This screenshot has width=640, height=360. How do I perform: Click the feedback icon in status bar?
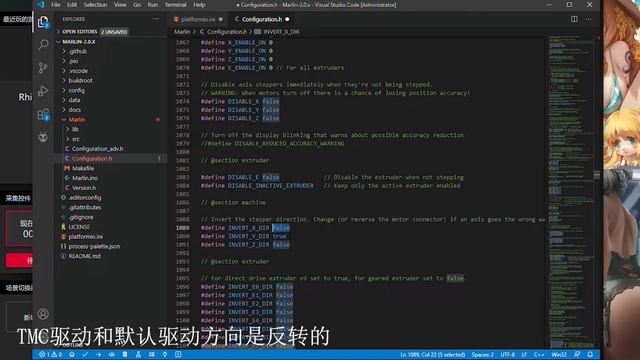[577, 355]
